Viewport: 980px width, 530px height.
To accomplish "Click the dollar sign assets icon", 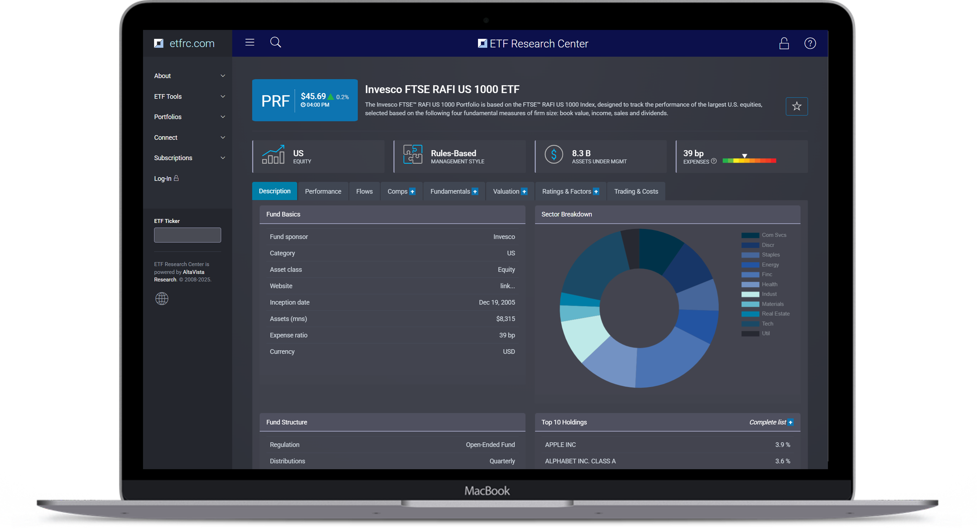I will pyautogui.click(x=554, y=154).
